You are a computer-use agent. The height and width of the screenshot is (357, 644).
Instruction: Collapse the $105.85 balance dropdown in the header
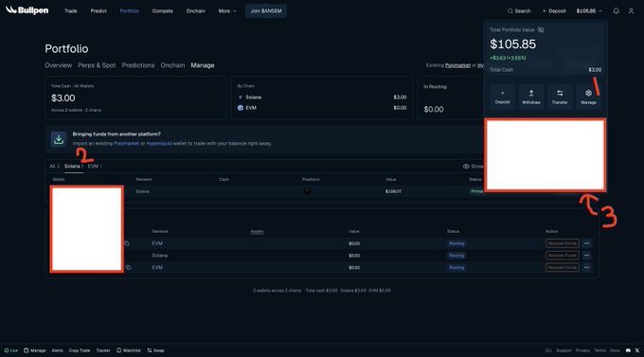[x=589, y=11]
